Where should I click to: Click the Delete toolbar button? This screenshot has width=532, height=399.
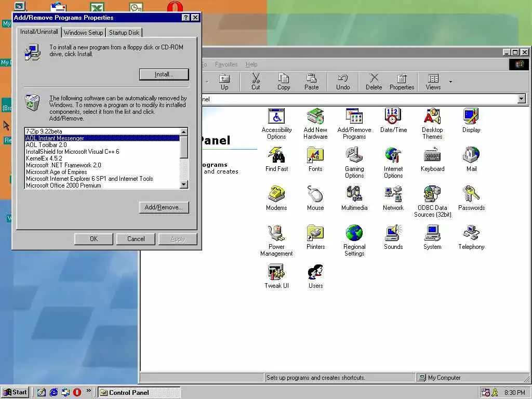coord(374,82)
